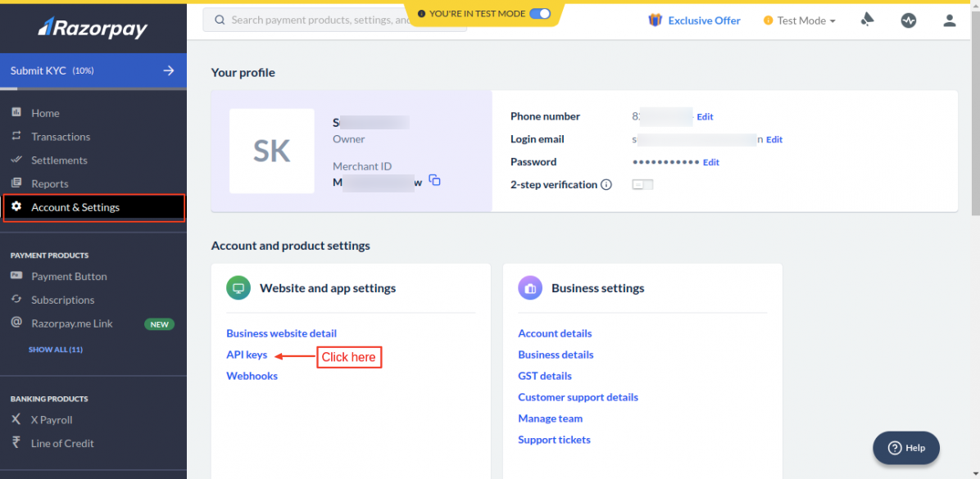
Task: Click the NEW badge on Razorpay.me Link
Action: pyautogui.click(x=160, y=324)
